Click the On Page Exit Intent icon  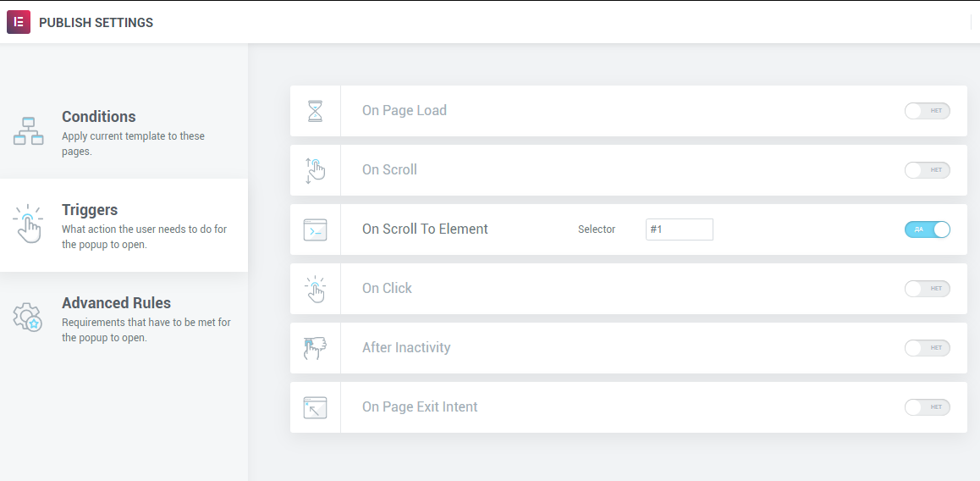[315, 407]
